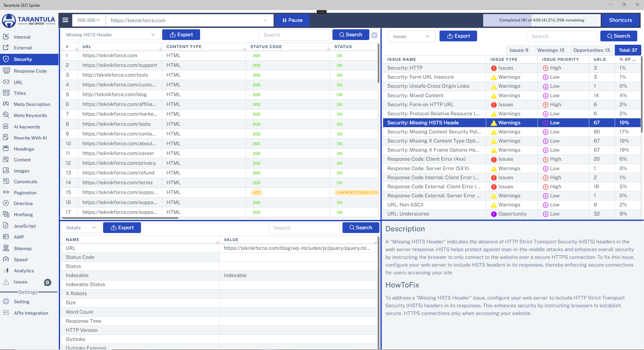Focus the URL list search field

294,35
